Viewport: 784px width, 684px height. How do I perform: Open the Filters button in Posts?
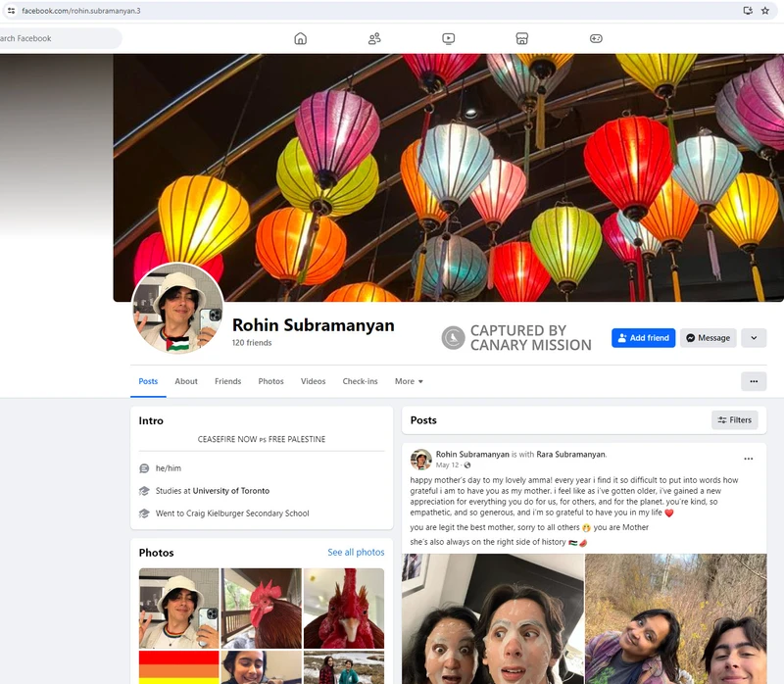[x=734, y=420]
